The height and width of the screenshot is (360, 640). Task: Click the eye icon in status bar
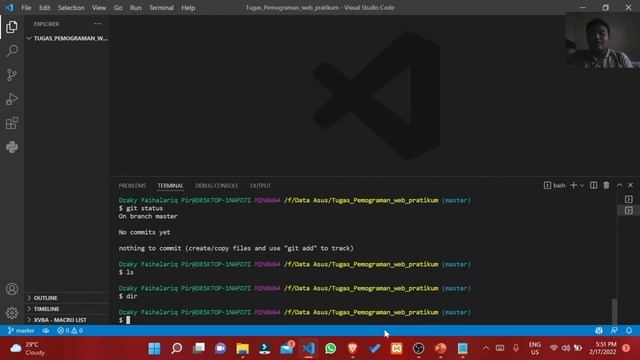(x=46, y=331)
